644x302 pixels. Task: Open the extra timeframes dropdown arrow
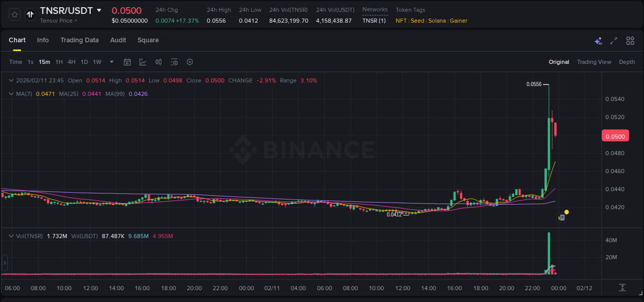(x=111, y=62)
